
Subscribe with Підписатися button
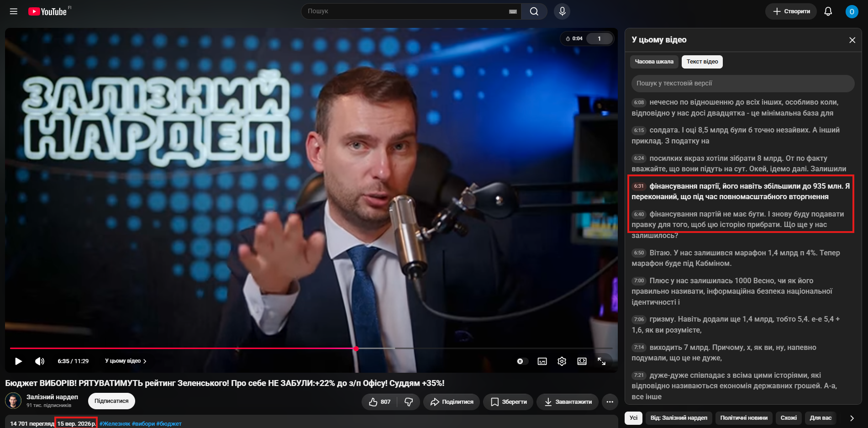(x=111, y=401)
